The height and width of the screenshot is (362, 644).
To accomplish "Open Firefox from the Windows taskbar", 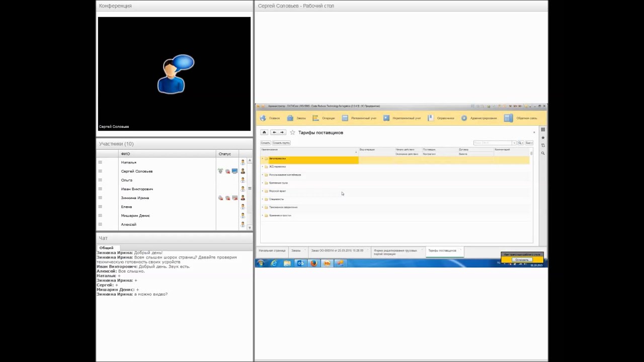I will click(314, 263).
